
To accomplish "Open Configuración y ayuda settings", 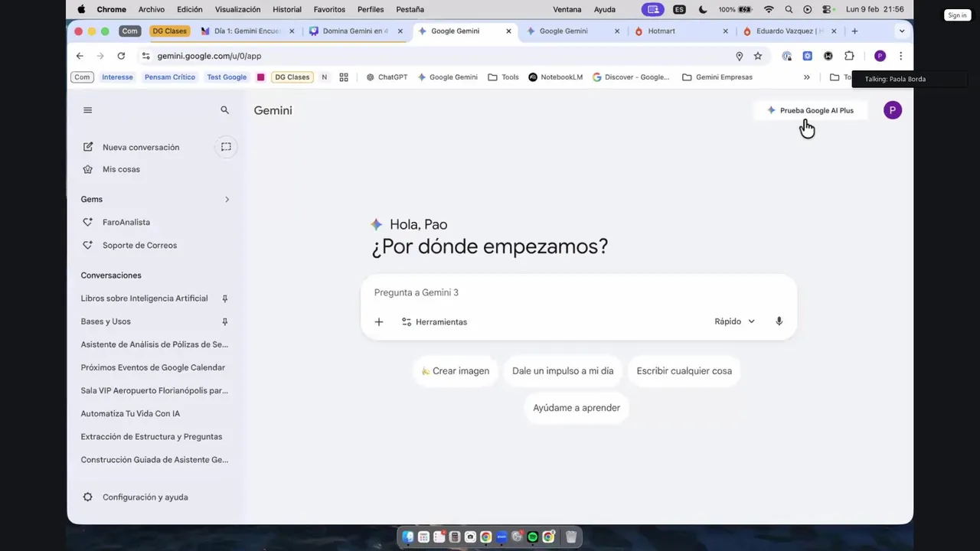I will point(135,497).
